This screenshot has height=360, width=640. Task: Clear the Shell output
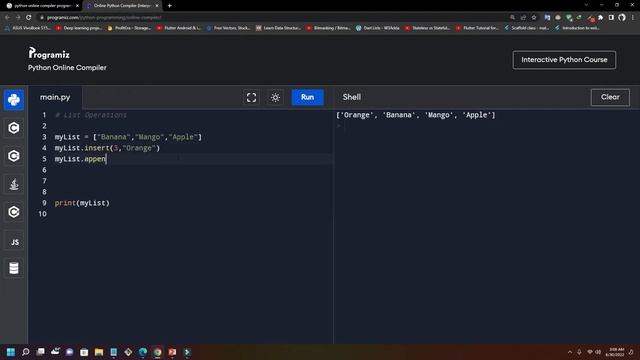click(x=610, y=97)
